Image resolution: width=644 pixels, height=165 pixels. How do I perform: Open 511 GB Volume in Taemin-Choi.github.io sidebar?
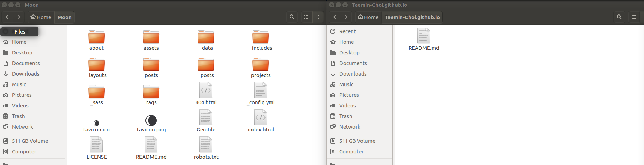[360, 141]
